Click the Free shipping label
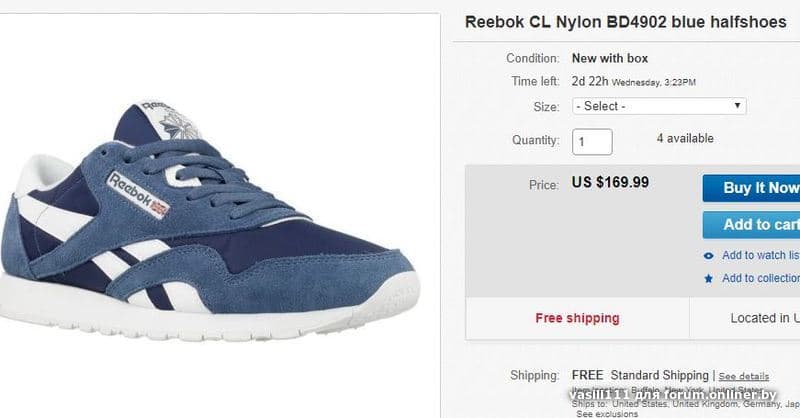This screenshot has width=800, height=418. point(577,318)
